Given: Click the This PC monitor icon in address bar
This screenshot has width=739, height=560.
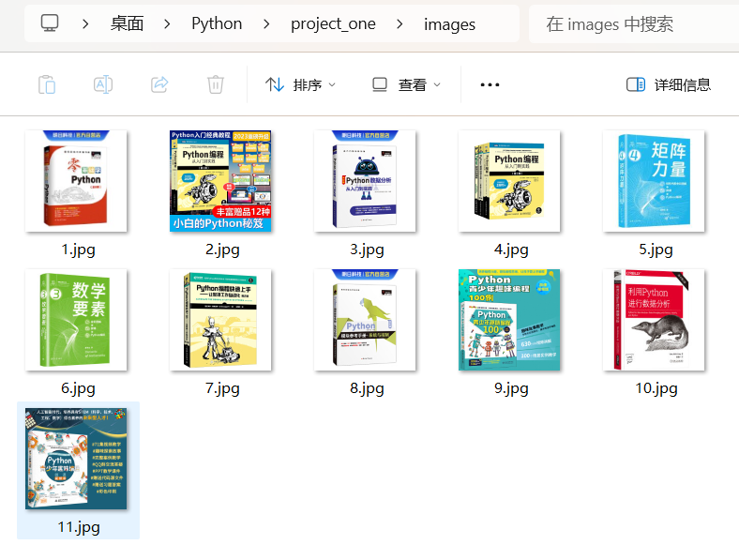Looking at the screenshot, I should (x=50, y=23).
